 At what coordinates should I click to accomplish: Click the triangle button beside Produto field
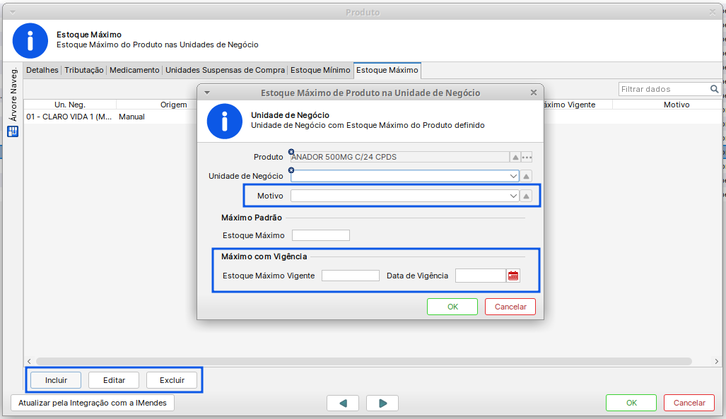[x=515, y=157]
